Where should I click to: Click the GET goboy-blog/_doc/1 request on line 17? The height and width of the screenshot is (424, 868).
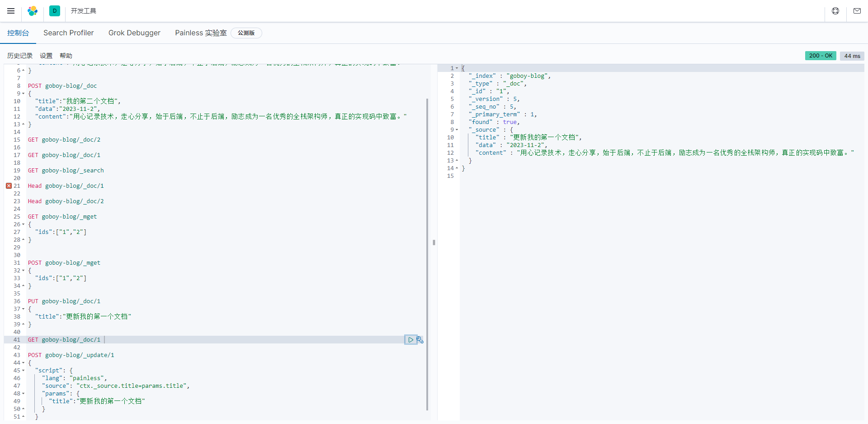[64, 155]
